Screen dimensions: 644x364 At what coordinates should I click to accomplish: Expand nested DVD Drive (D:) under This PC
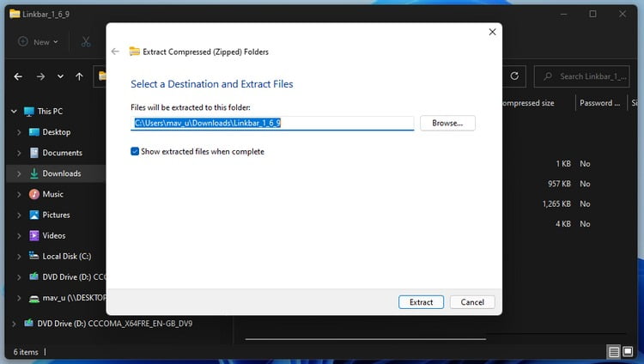pyautogui.click(x=19, y=277)
